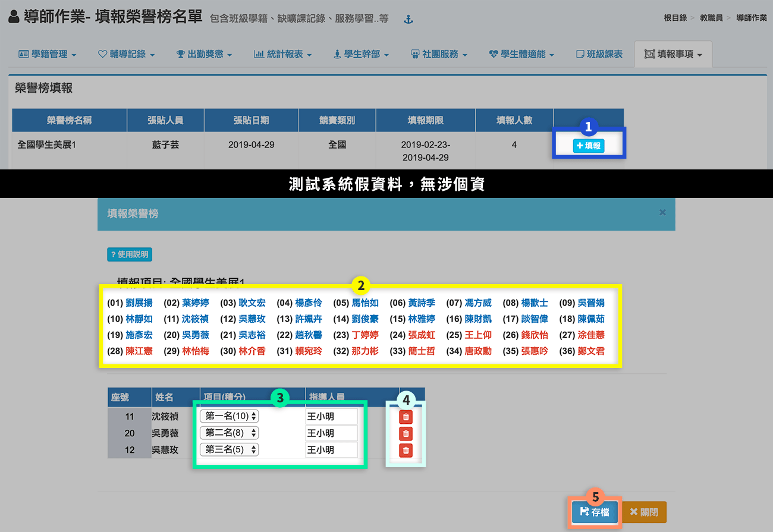Screen dimensions: 773x532
Task: Select student (31) 賴宛玲
Action: [x=309, y=351]
